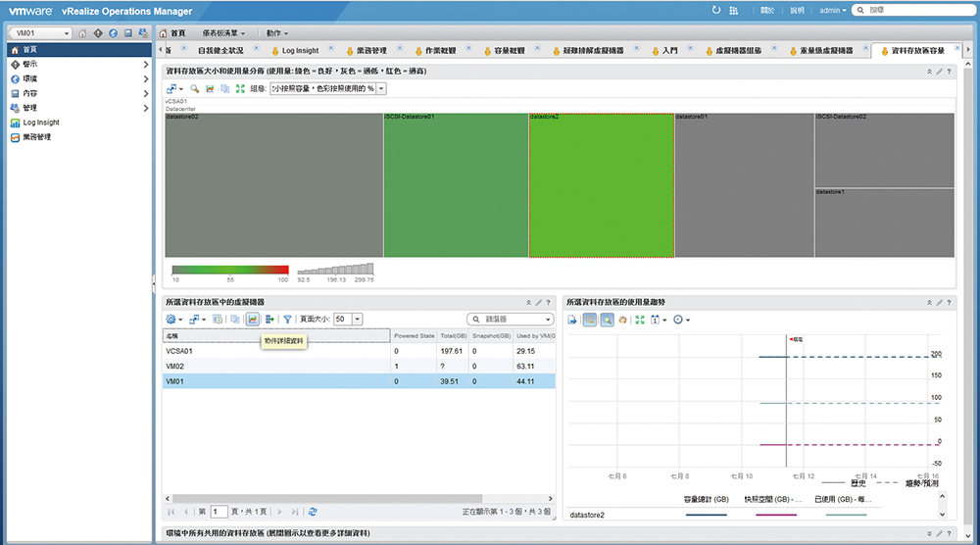Click the help icon of the VM list widget
The height and width of the screenshot is (545, 980).
[548, 303]
